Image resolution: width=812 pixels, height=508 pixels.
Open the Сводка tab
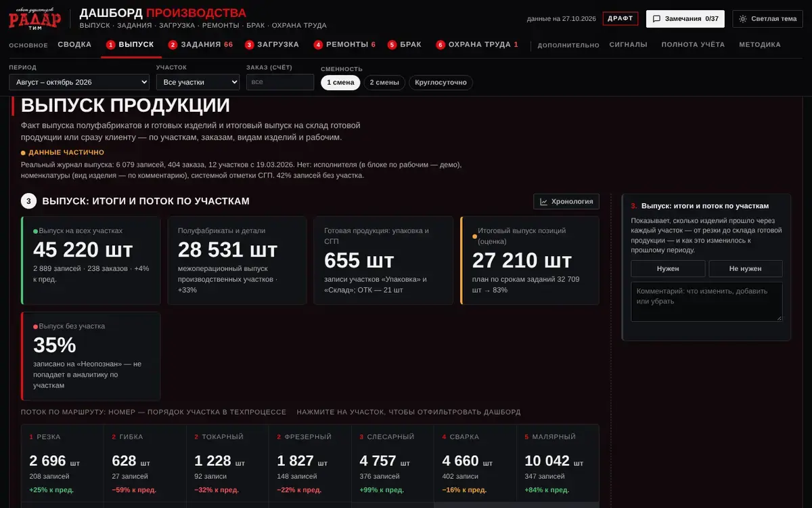[x=74, y=45]
